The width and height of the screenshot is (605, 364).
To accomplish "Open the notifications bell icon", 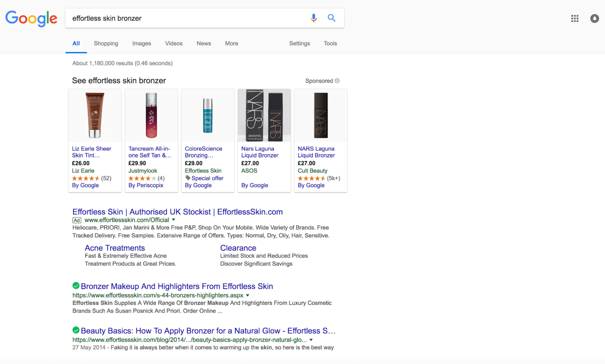I will 594,18.
